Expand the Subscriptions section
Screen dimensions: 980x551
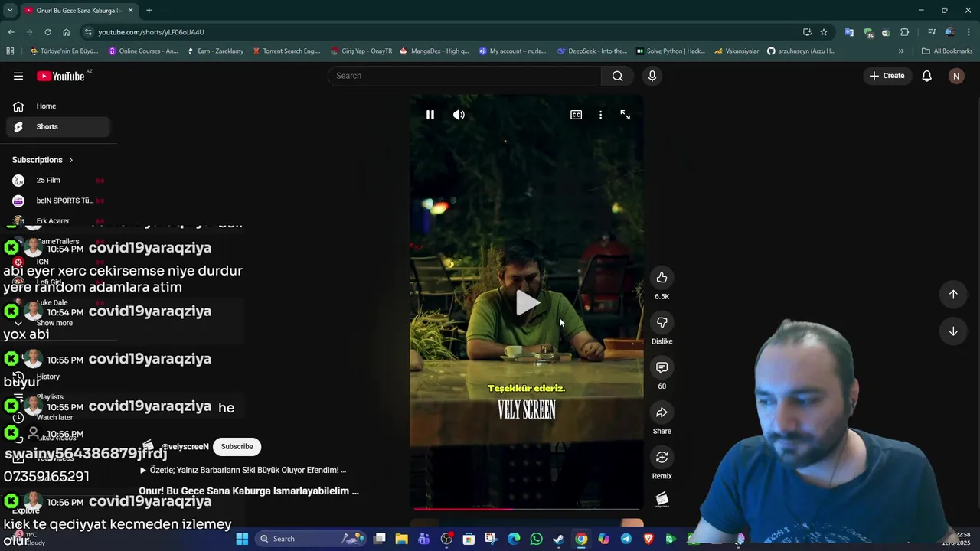click(43, 160)
